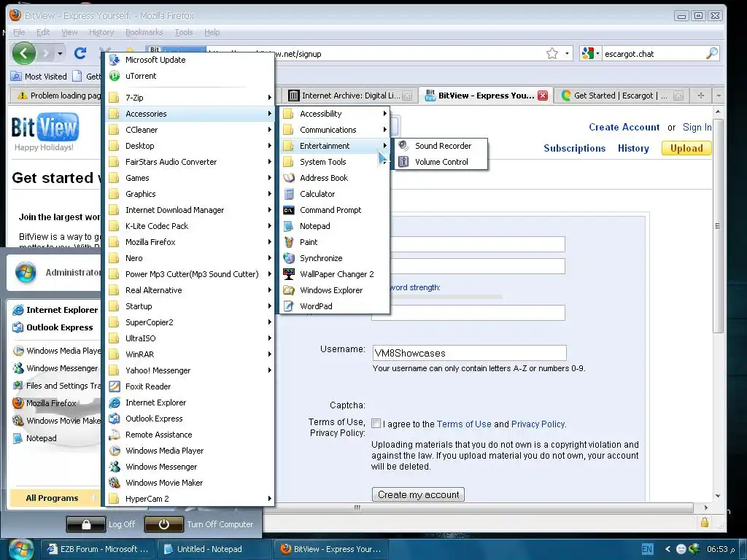Image resolution: width=747 pixels, height=560 pixels.
Task: Click the Username input field
Action: point(469,353)
